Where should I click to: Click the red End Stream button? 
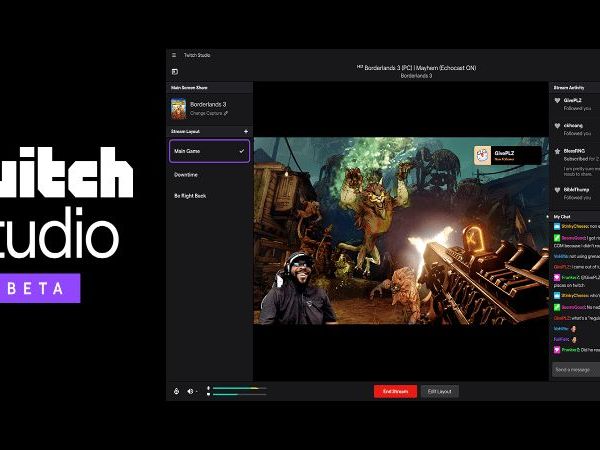[395, 391]
